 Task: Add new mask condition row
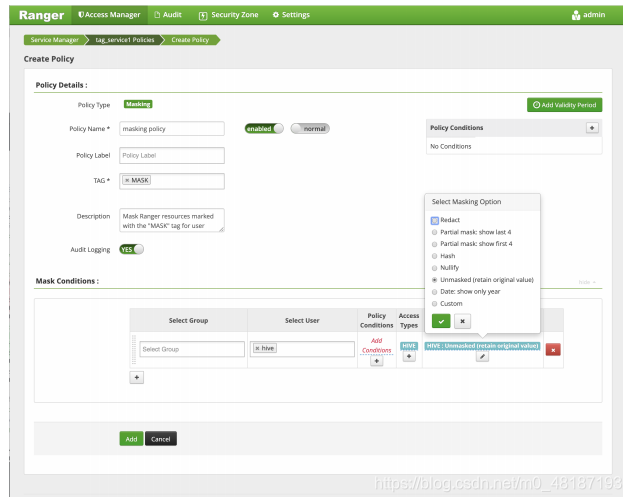[x=137, y=377]
